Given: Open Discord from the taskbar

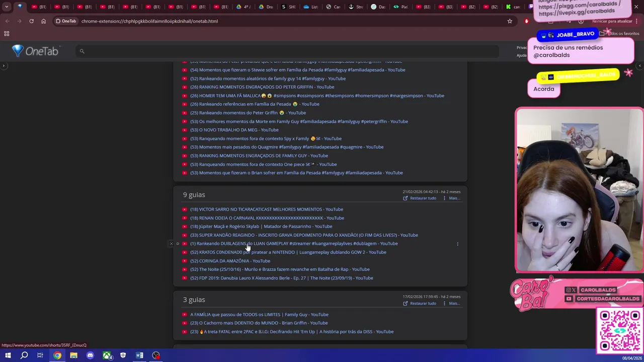Looking at the screenshot, I should tap(90, 355).
